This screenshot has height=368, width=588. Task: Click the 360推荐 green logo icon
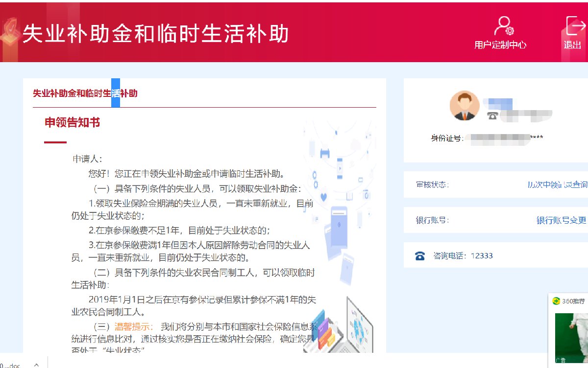[x=556, y=301]
